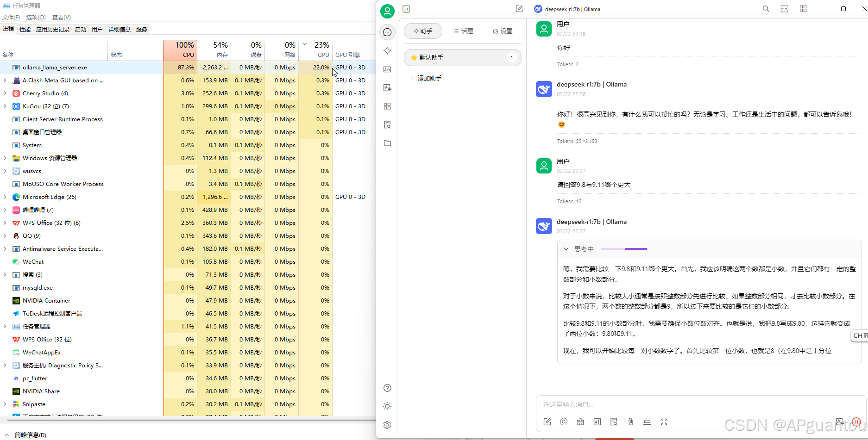Select the NVIDIA Container process row
868x440 pixels.
point(188,300)
